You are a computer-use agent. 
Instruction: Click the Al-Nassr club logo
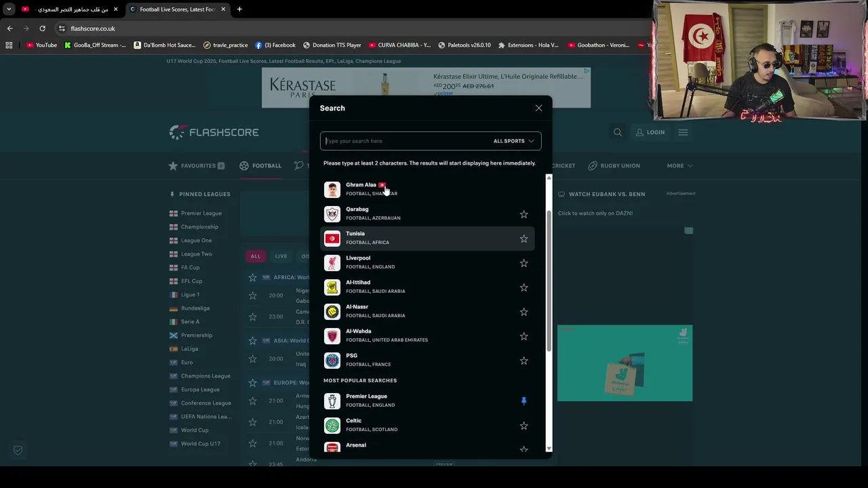[332, 312]
